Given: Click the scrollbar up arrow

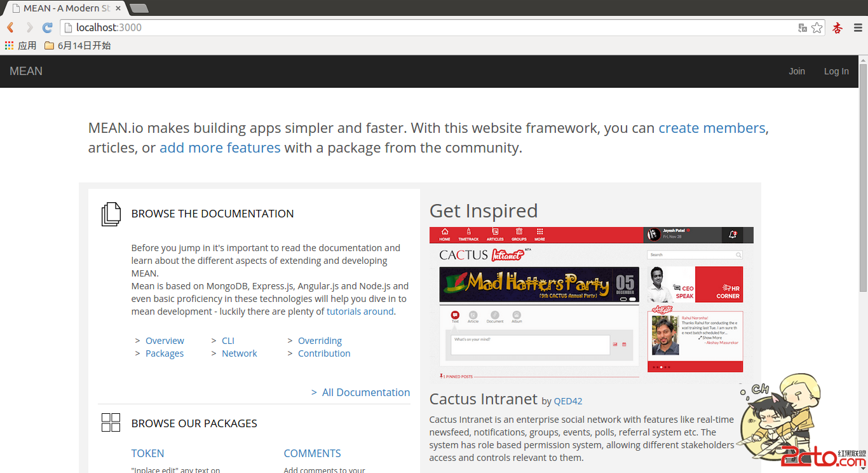Looking at the screenshot, I should click(x=863, y=59).
